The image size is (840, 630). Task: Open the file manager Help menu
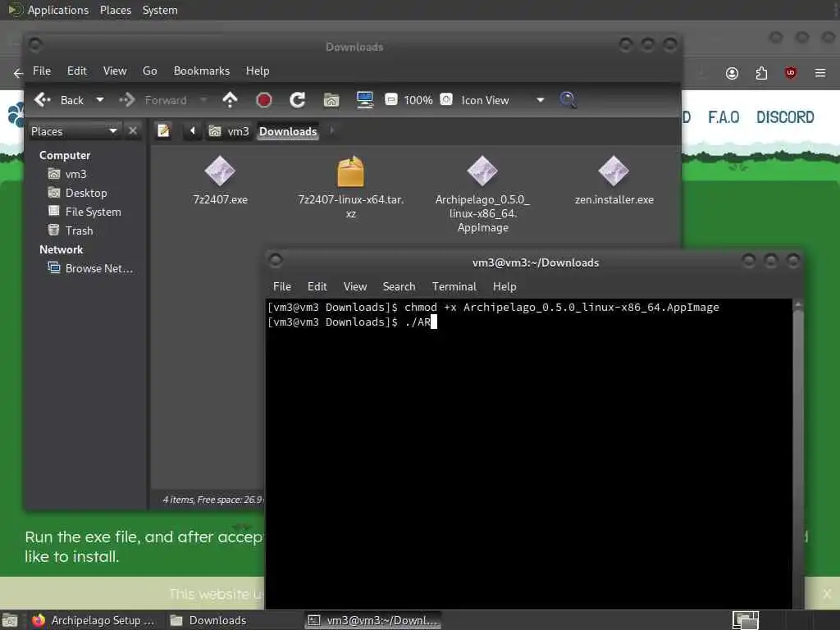pos(257,71)
